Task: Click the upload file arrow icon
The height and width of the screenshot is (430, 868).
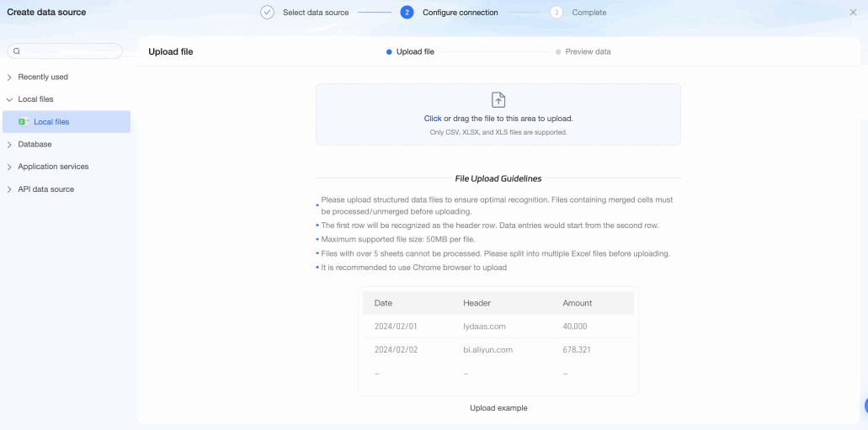Action: [498, 100]
